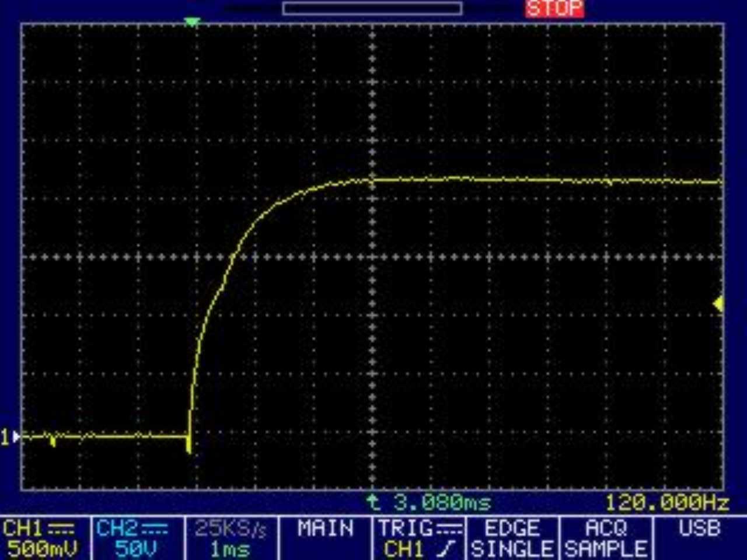Click the trigger coupling symbol beside TRIG
Screen dimensions: 747x560
point(449,529)
